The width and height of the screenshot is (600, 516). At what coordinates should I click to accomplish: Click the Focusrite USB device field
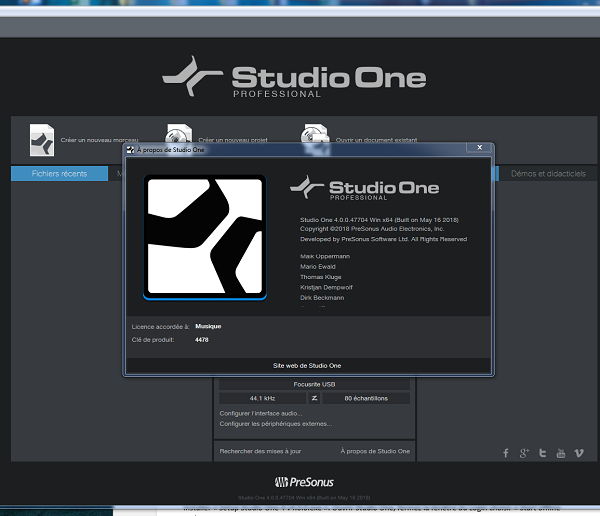(x=314, y=384)
